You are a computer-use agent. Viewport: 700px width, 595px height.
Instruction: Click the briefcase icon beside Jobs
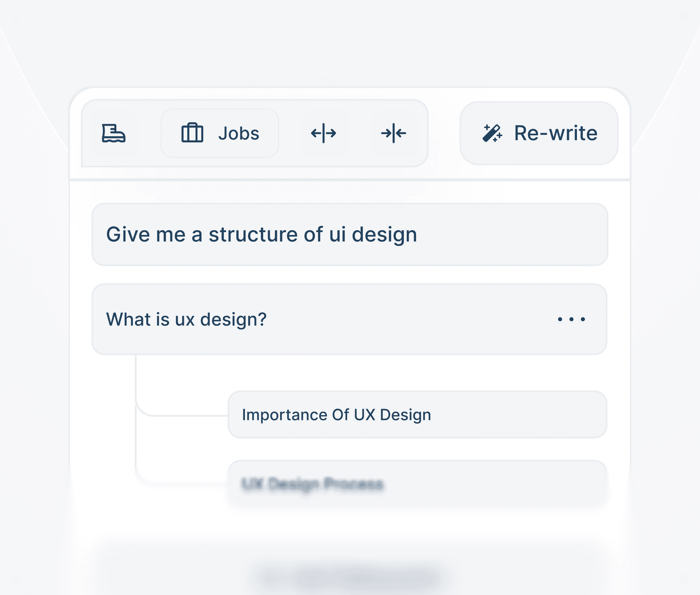pyautogui.click(x=192, y=133)
